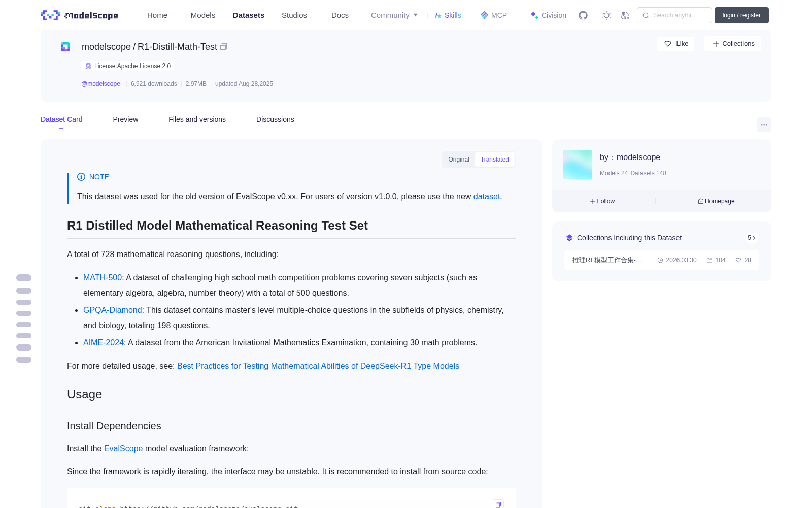Click login / register button
812x508 pixels.
pos(741,15)
